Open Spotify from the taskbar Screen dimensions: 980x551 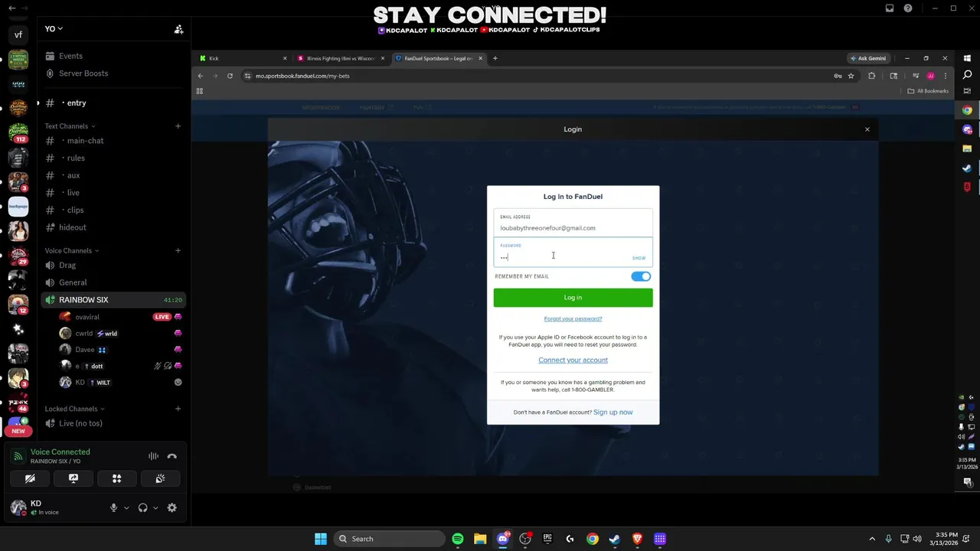[457, 539]
